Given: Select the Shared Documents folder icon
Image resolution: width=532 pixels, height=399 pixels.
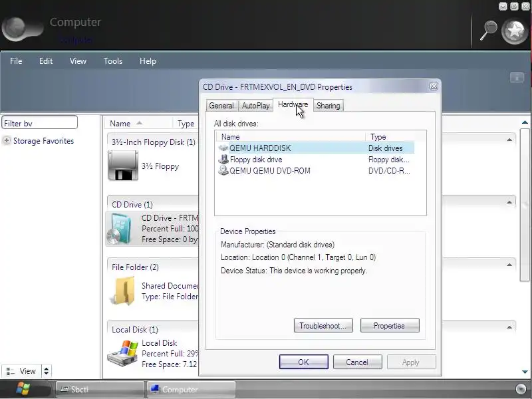Looking at the screenshot, I should click(122, 291).
